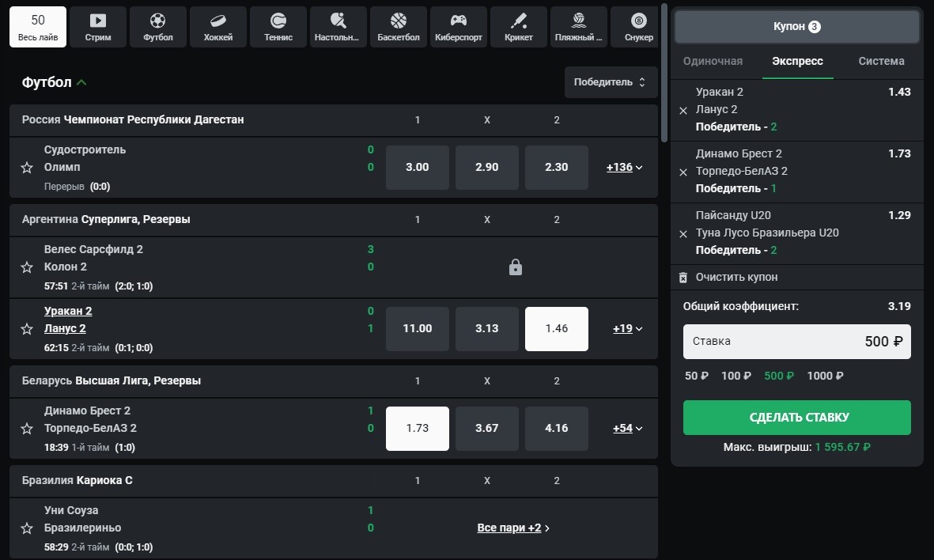
Task: Set quick stake 50 ₽
Action: 696,376
